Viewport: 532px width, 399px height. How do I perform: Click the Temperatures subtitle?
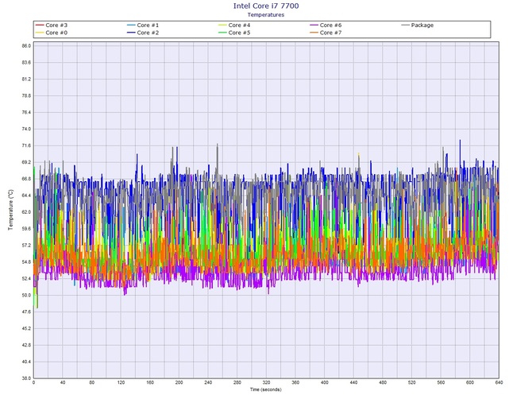click(266, 14)
